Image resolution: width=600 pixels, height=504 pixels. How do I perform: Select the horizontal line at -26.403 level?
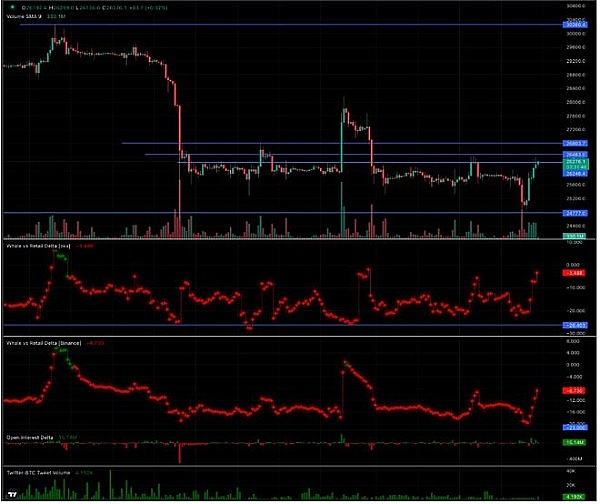283,325
